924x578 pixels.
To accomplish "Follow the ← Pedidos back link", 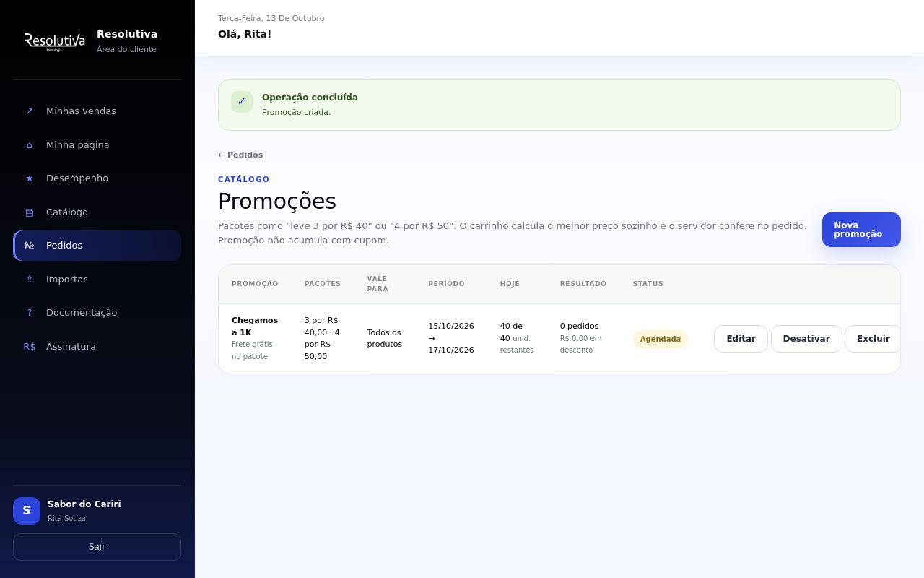I will coord(240,155).
